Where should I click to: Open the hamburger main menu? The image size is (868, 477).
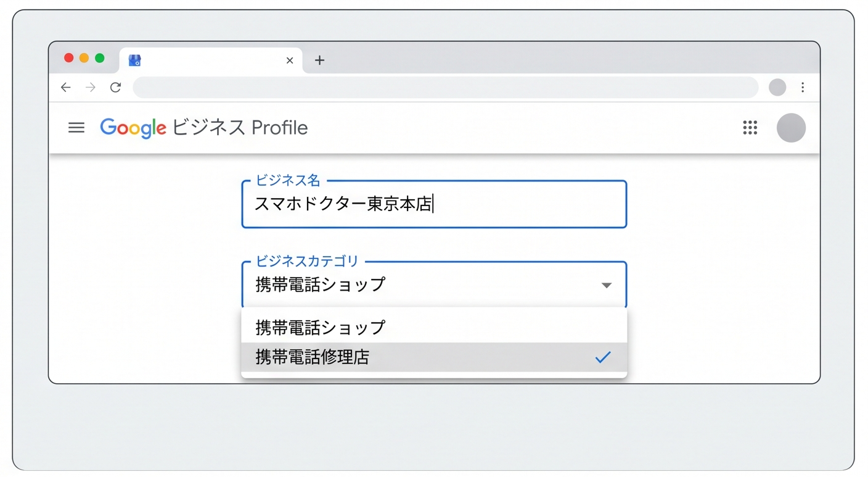(76, 128)
